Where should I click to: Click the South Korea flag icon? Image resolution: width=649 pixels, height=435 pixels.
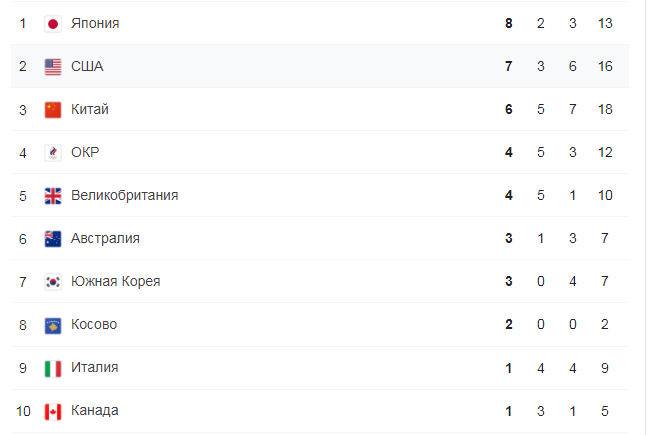pyautogui.click(x=53, y=282)
